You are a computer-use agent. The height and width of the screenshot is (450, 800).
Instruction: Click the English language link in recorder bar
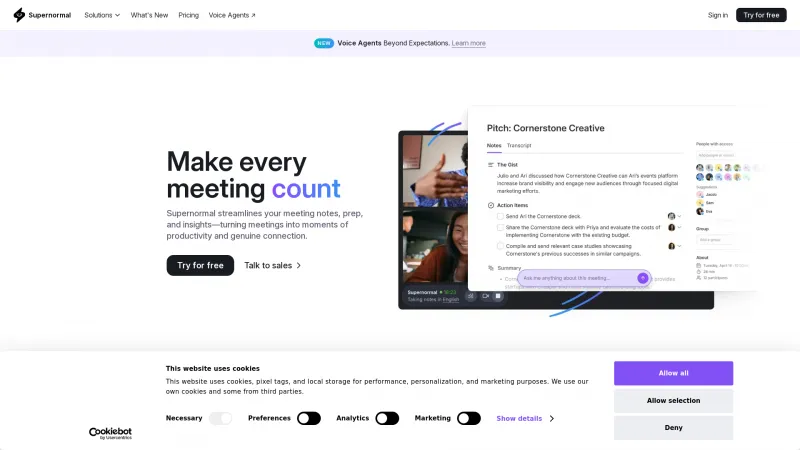pos(451,299)
